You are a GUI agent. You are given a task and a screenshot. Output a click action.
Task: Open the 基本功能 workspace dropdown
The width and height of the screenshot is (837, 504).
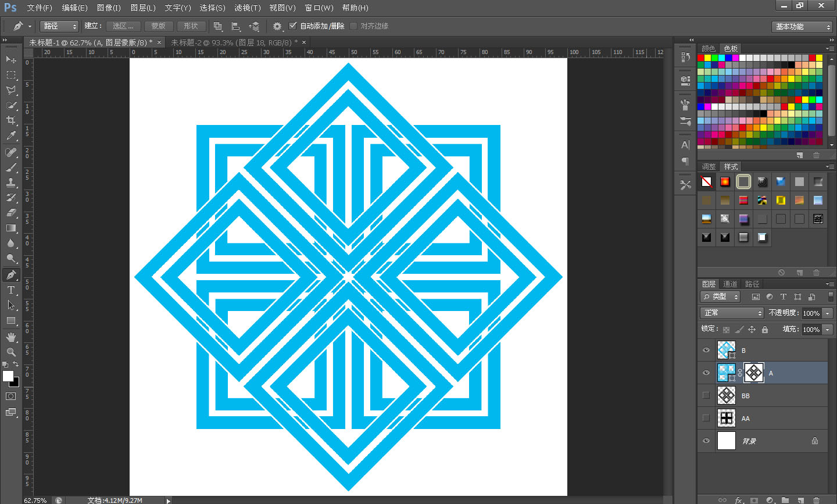[x=803, y=27]
